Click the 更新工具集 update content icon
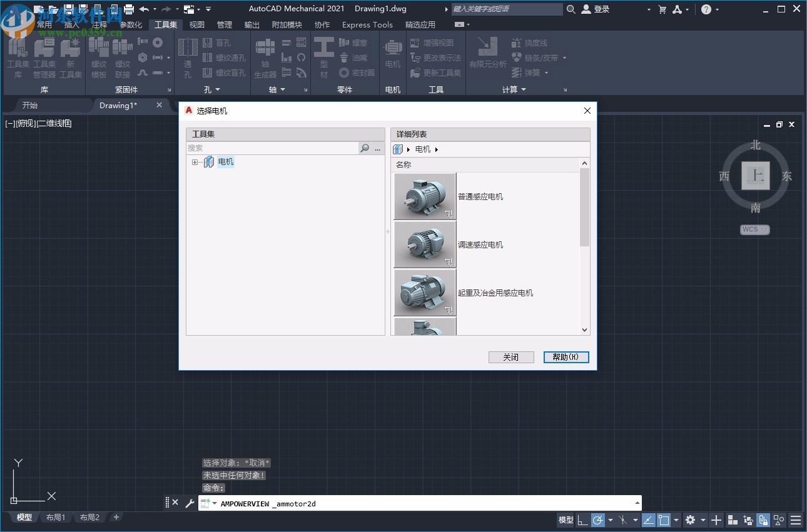Screen dimensions: 807x532 tap(437, 73)
